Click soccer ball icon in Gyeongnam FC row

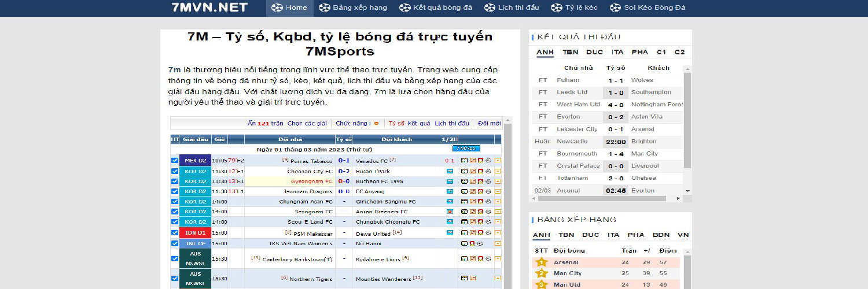click(488, 181)
